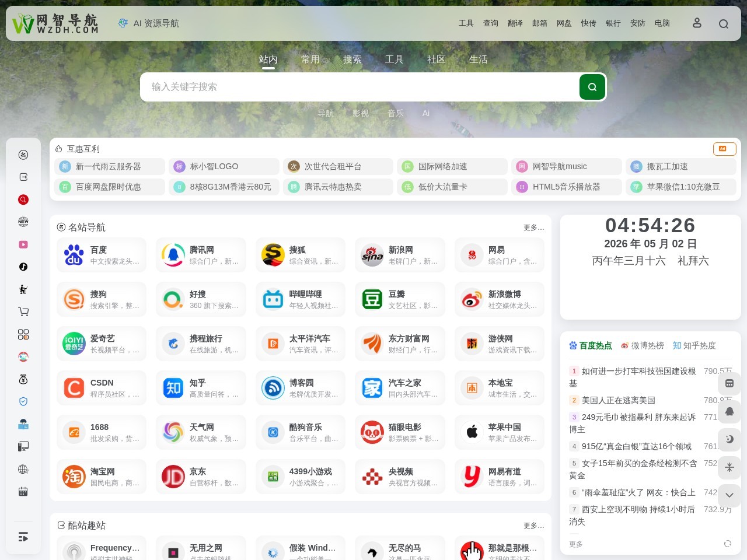Click the 输入关键字搜索 search field
Image resolution: width=747 pixels, height=560 pixels.
click(359, 87)
